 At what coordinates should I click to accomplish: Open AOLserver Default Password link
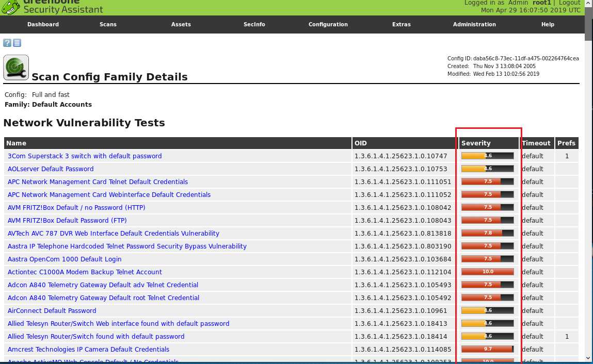pos(51,169)
